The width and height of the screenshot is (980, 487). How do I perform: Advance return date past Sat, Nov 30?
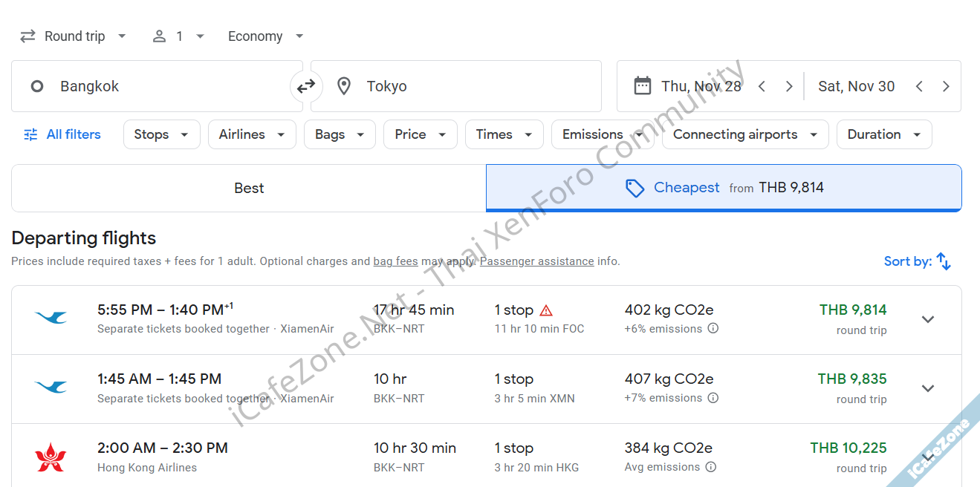click(x=946, y=87)
